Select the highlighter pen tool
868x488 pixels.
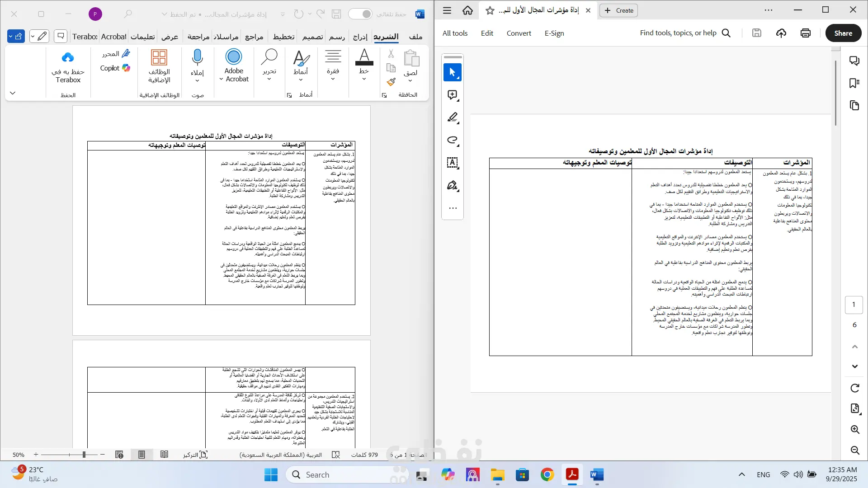tap(452, 117)
